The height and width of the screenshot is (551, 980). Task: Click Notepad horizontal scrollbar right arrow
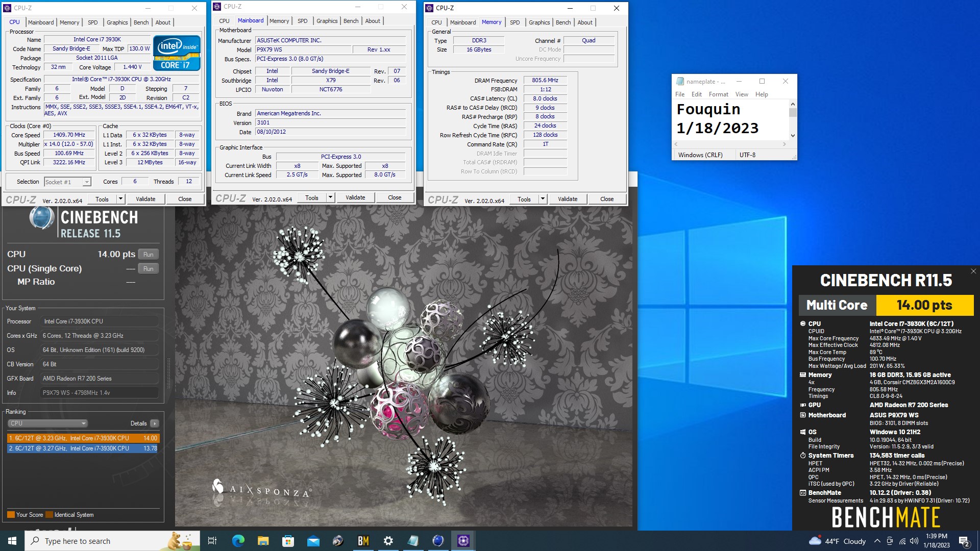pos(785,144)
